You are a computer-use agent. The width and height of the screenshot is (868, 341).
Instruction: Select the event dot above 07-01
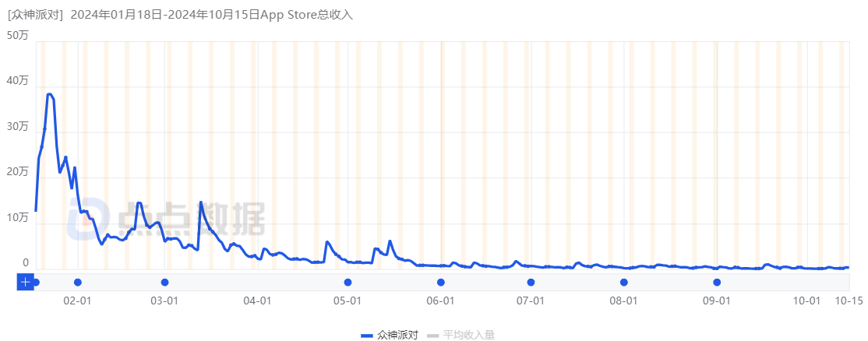pyautogui.click(x=531, y=282)
